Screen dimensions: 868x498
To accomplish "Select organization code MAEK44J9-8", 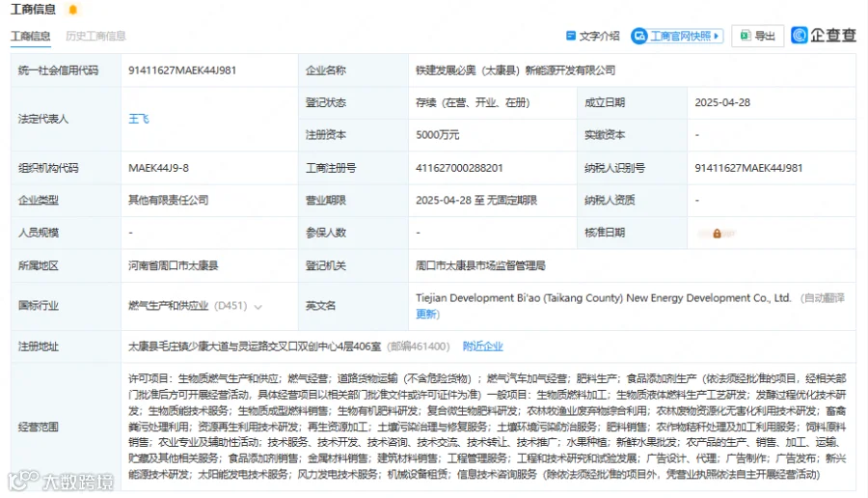I will [158, 168].
